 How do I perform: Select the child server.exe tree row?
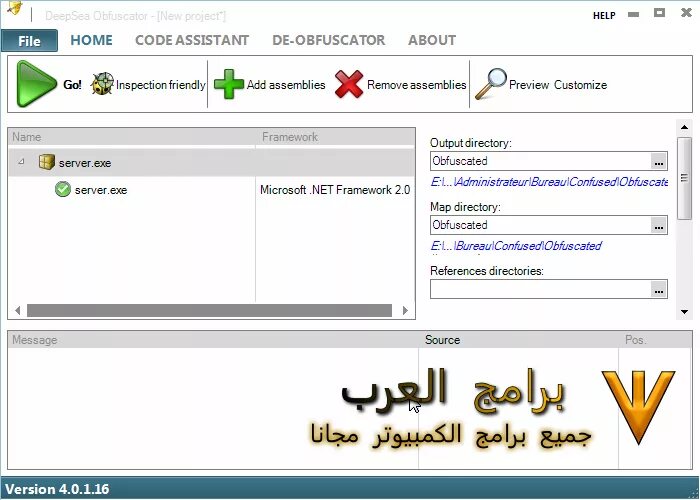(212, 190)
